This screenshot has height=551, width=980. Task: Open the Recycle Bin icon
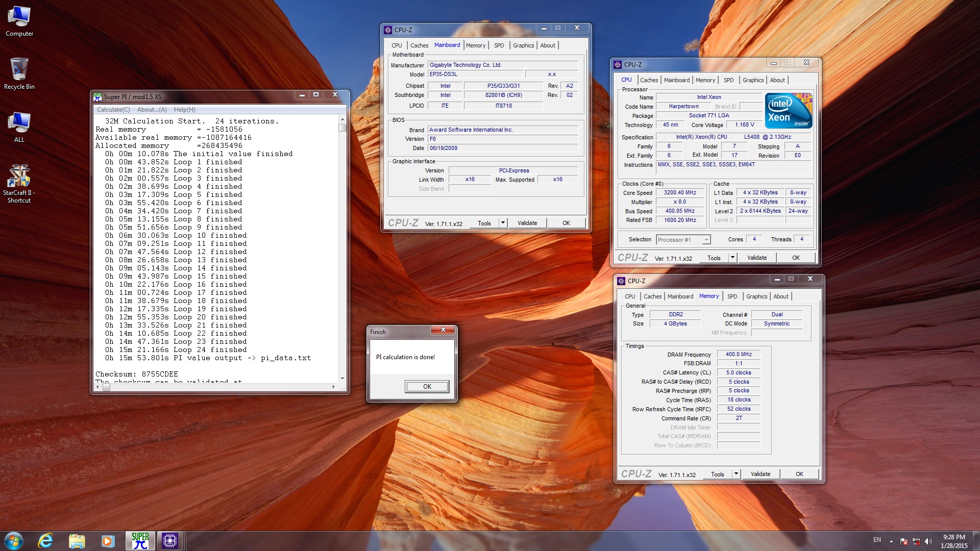(19, 74)
